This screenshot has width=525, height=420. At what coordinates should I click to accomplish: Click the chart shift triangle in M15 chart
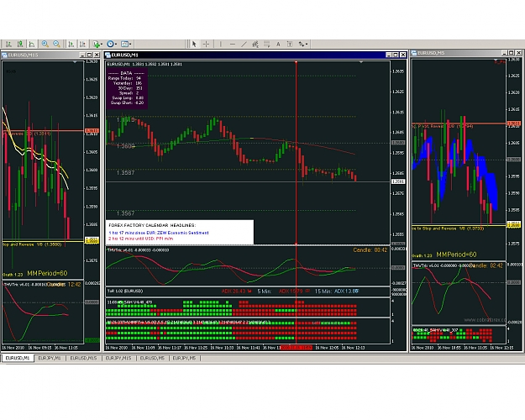tap(75, 62)
